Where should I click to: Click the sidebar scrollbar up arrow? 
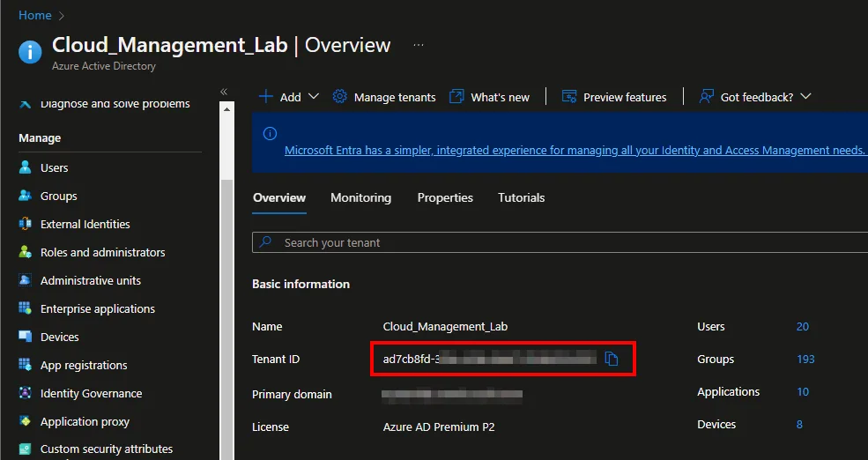[x=227, y=109]
